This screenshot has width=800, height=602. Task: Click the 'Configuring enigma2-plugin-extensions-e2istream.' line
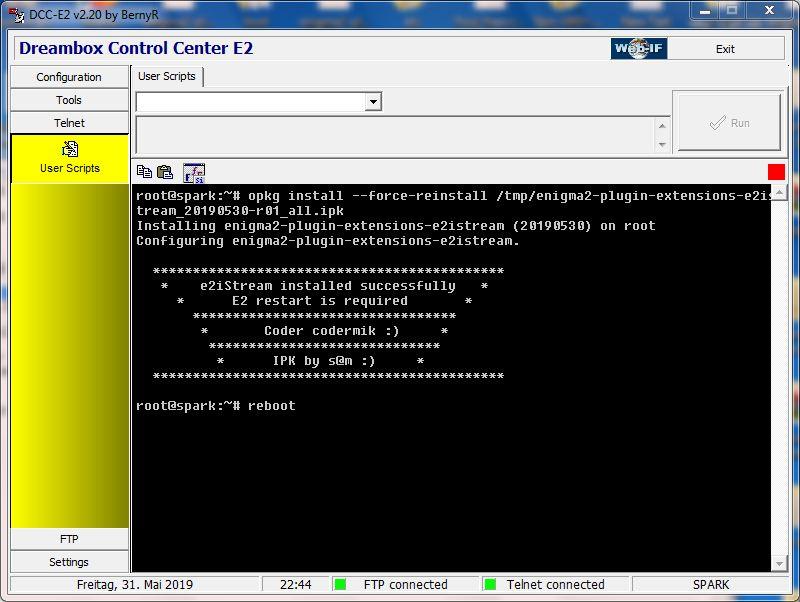[x=328, y=241]
